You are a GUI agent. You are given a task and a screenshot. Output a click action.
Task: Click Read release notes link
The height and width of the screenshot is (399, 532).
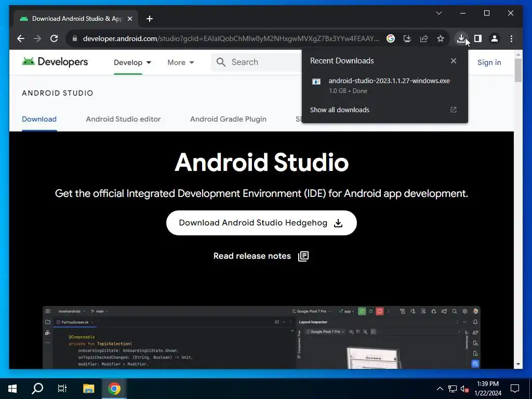pyautogui.click(x=252, y=256)
